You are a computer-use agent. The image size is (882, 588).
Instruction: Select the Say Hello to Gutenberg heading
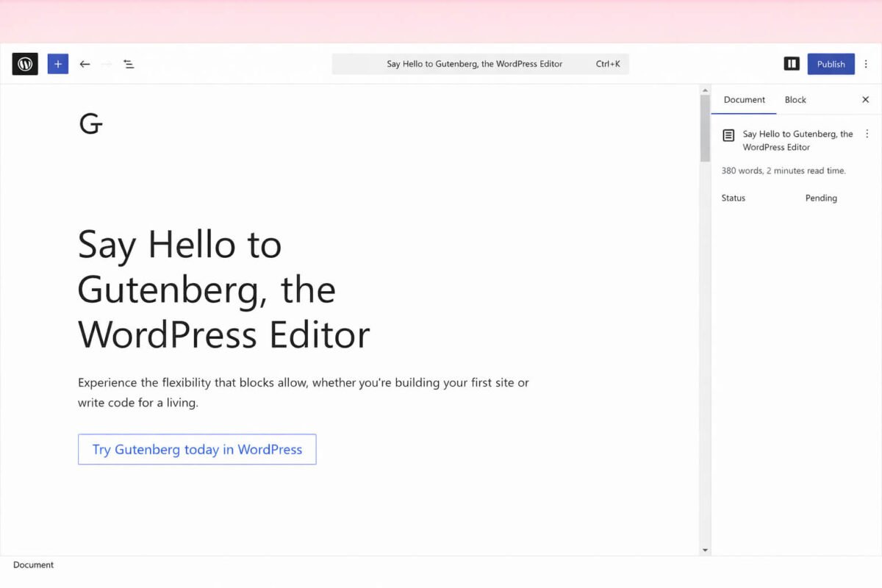coord(224,289)
